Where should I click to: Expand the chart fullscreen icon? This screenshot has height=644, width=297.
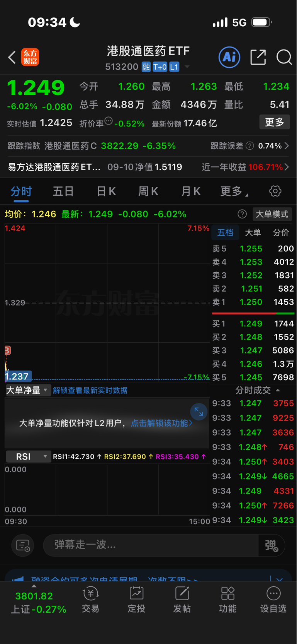click(x=199, y=412)
